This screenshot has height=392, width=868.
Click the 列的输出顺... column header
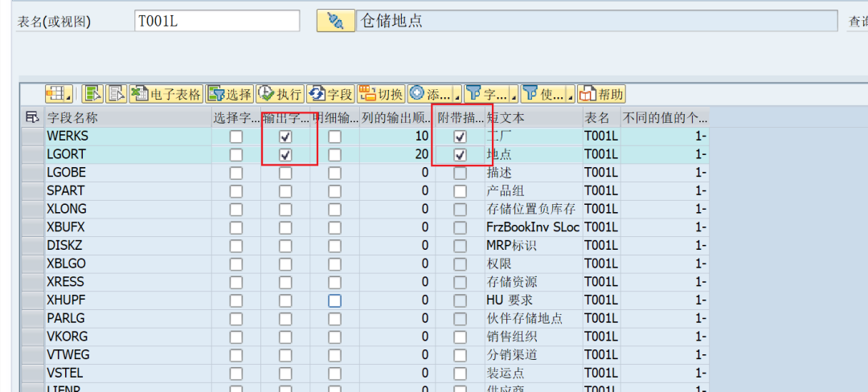[x=398, y=118]
